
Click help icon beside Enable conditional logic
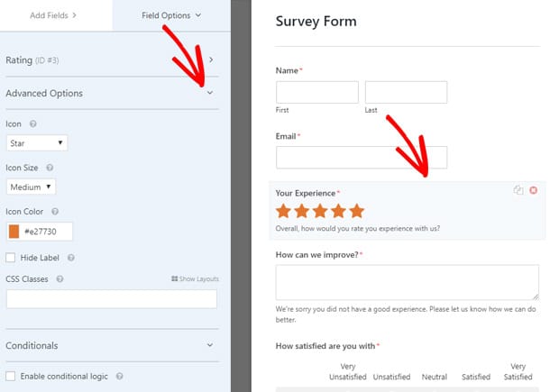[x=119, y=377]
